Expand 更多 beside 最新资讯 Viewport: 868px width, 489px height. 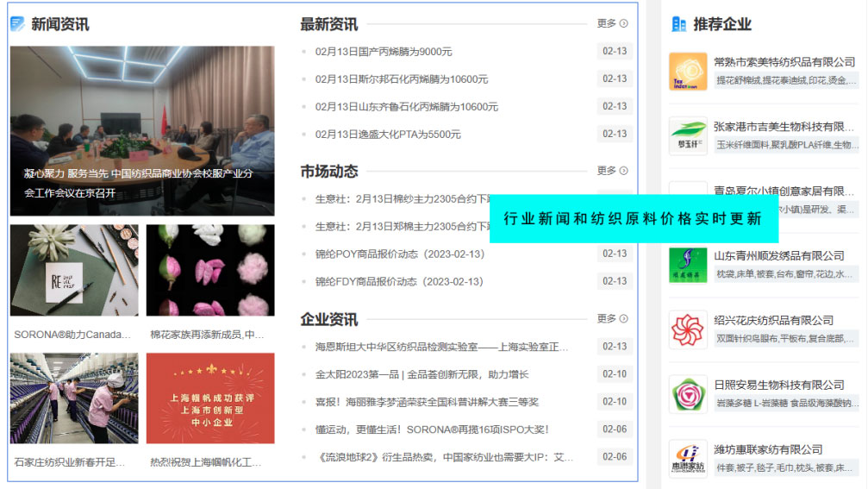612,24
